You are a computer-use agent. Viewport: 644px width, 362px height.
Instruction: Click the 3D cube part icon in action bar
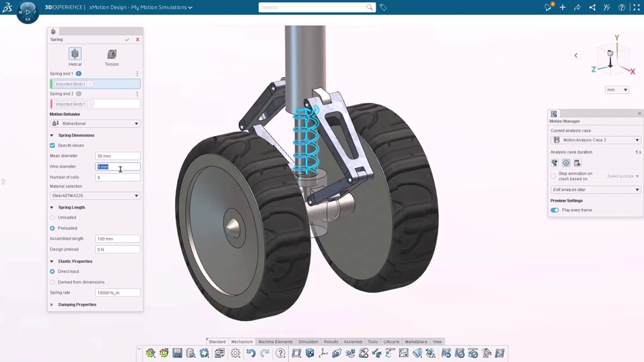310,353
